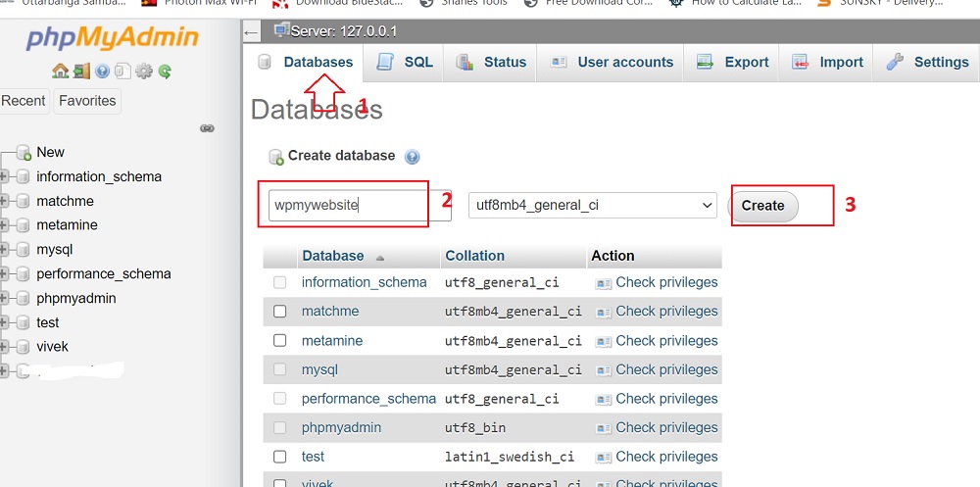Image resolution: width=980 pixels, height=487 pixels.
Task: Click the performance_schema database icon in tree
Action: click(x=24, y=273)
